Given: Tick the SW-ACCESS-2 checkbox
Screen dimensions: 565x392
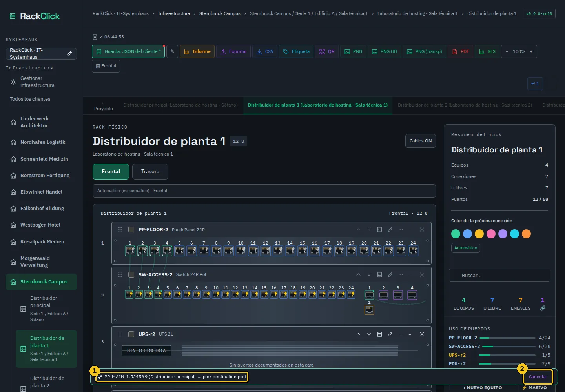Looking at the screenshot, I should 131,275.
